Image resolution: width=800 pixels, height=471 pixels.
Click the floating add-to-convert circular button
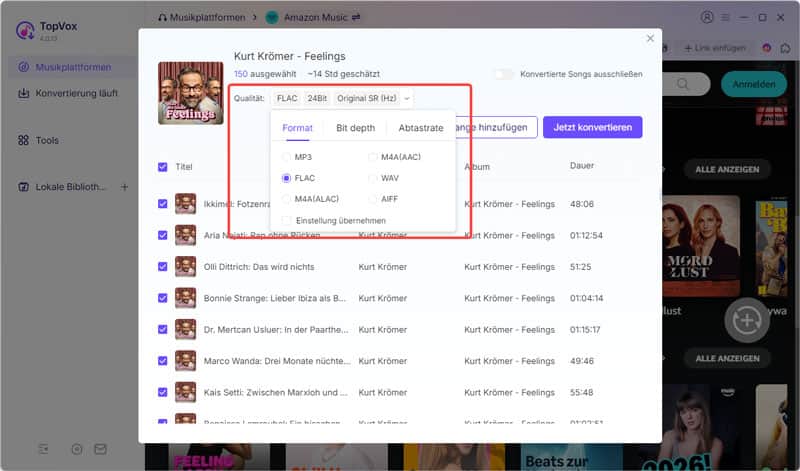point(747,320)
